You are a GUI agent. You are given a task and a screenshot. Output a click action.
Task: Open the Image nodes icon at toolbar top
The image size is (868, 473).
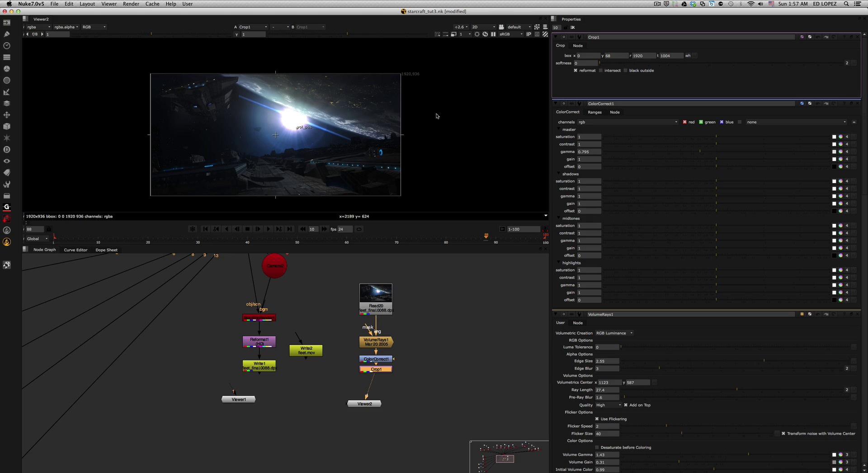[7, 23]
